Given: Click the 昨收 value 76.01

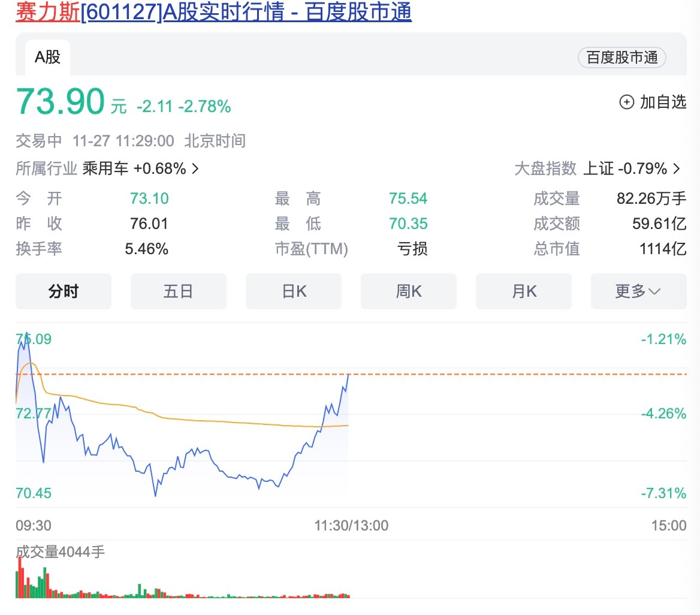Looking at the screenshot, I should [149, 224].
